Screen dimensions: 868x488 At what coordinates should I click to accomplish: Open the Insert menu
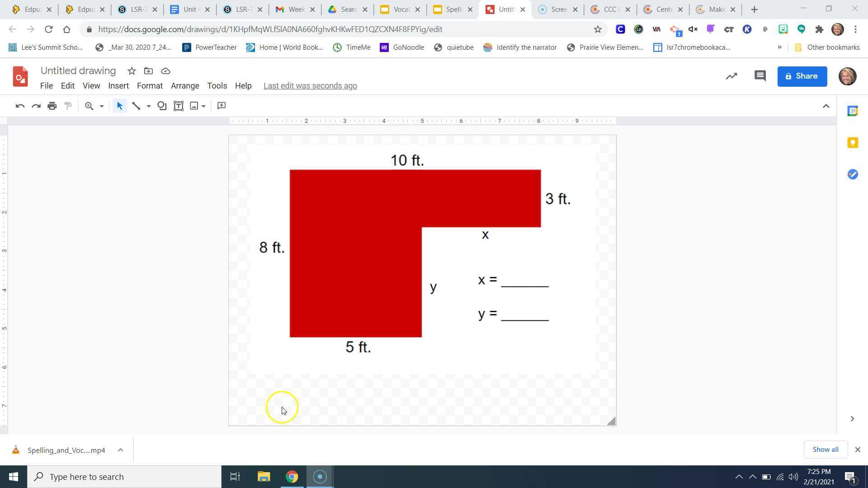tap(118, 85)
